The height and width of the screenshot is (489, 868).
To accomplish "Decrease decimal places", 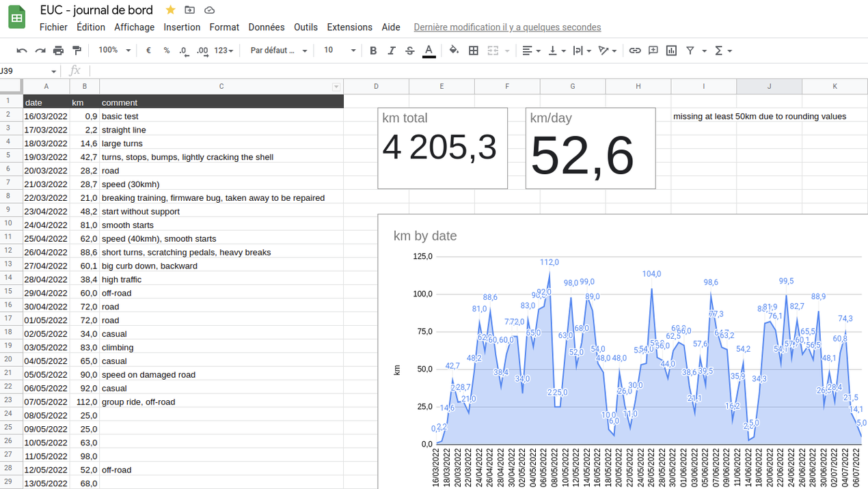I will click(184, 51).
